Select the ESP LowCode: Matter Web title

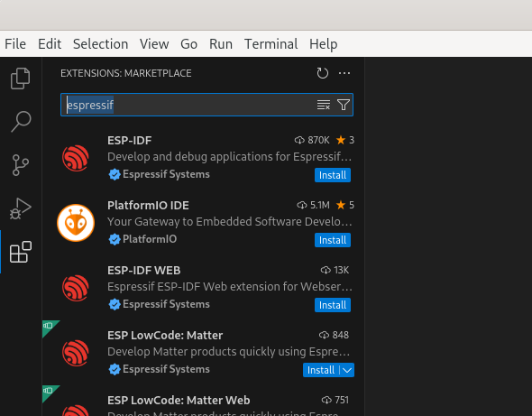[x=179, y=401]
